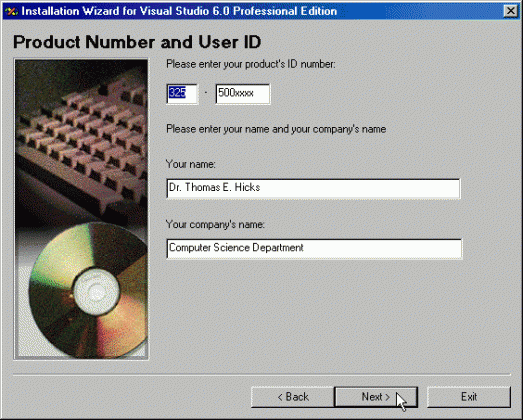Viewport: 523px width, 420px height.
Task: Click the dash between product ID fields
Action: click(x=206, y=93)
